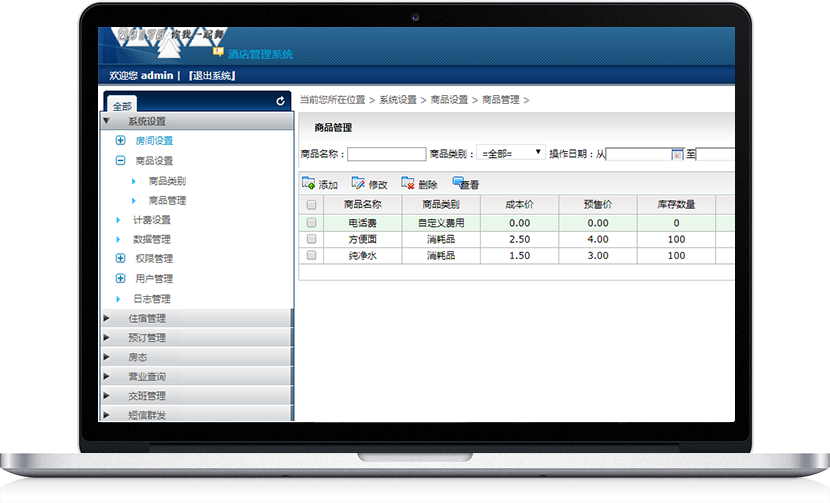
Task: Select the 全部 tab in sidebar
Action: pos(122,105)
